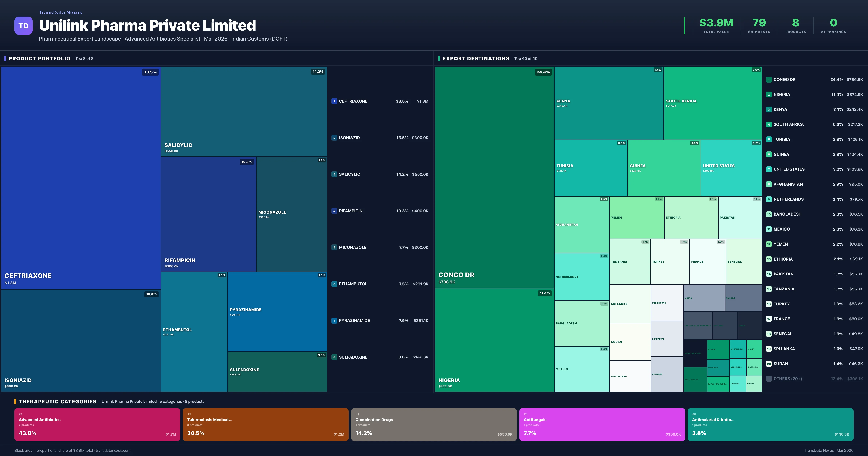Open the Antifungals category card
This screenshot has width=868, height=456.
point(602,425)
